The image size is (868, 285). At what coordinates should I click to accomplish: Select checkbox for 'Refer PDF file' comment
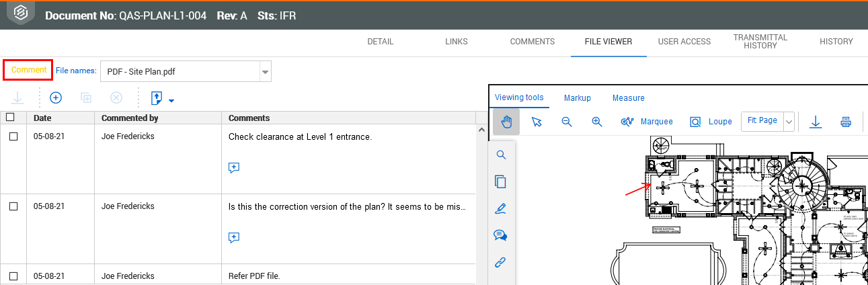(13, 276)
